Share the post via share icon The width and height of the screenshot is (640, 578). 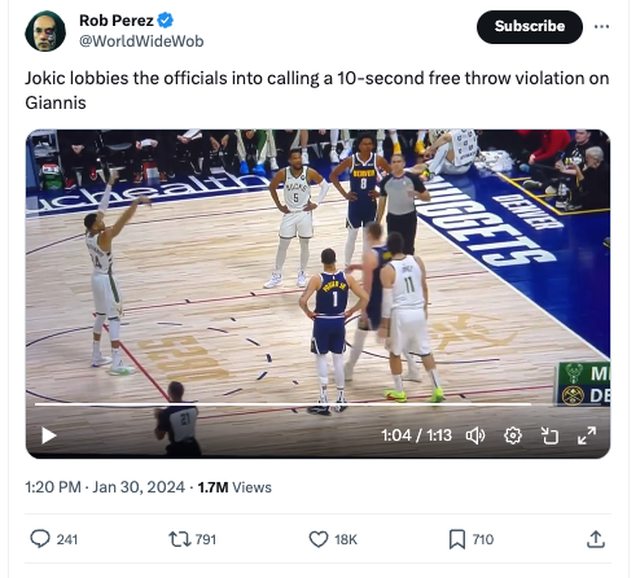[x=595, y=539]
